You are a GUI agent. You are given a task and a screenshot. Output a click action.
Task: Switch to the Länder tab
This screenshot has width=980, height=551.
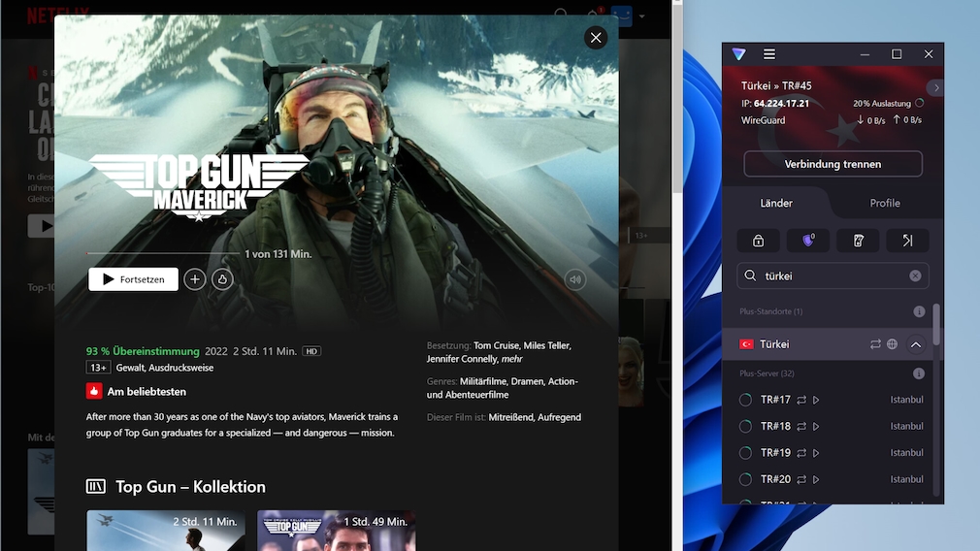click(x=776, y=203)
